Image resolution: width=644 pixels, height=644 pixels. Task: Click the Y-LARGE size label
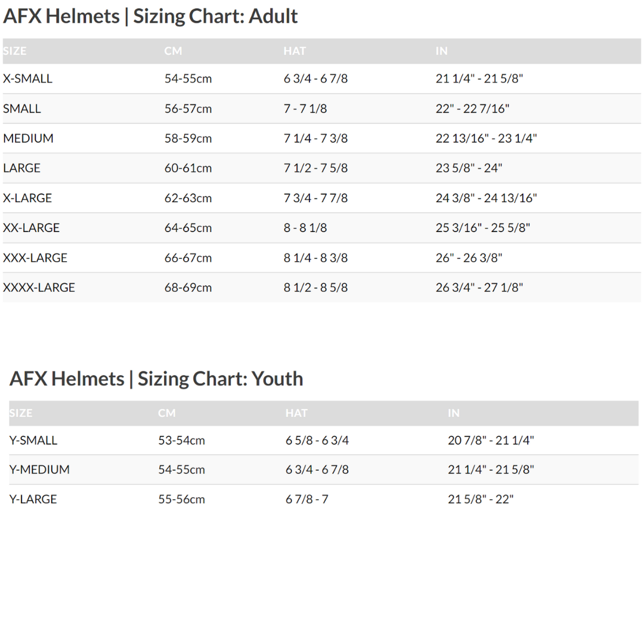tap(33, 499)
